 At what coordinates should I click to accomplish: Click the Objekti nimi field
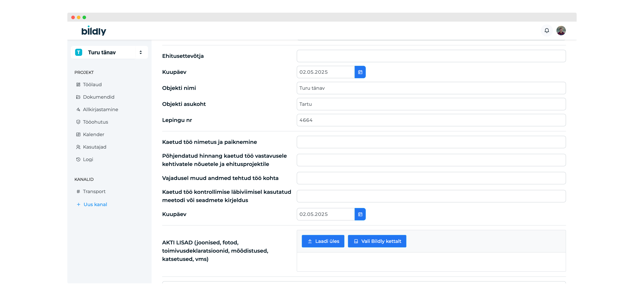(x=431, y=88)
